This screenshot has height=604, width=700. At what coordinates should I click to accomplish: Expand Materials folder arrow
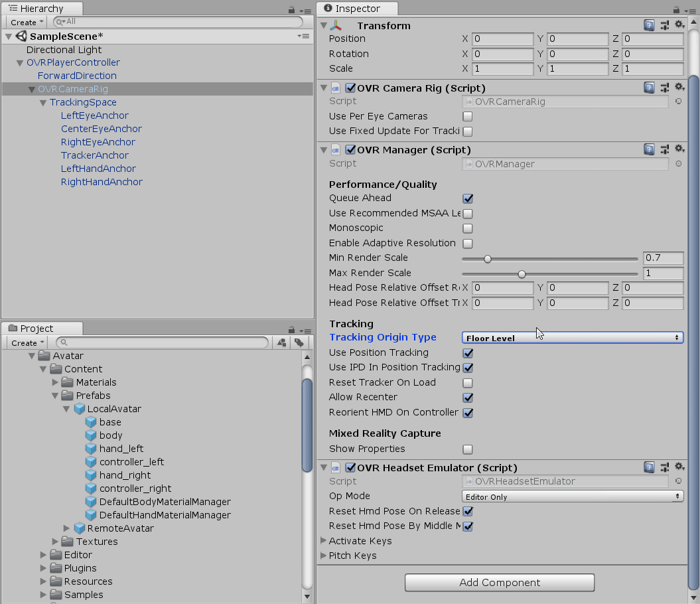(x=55, y=382)
